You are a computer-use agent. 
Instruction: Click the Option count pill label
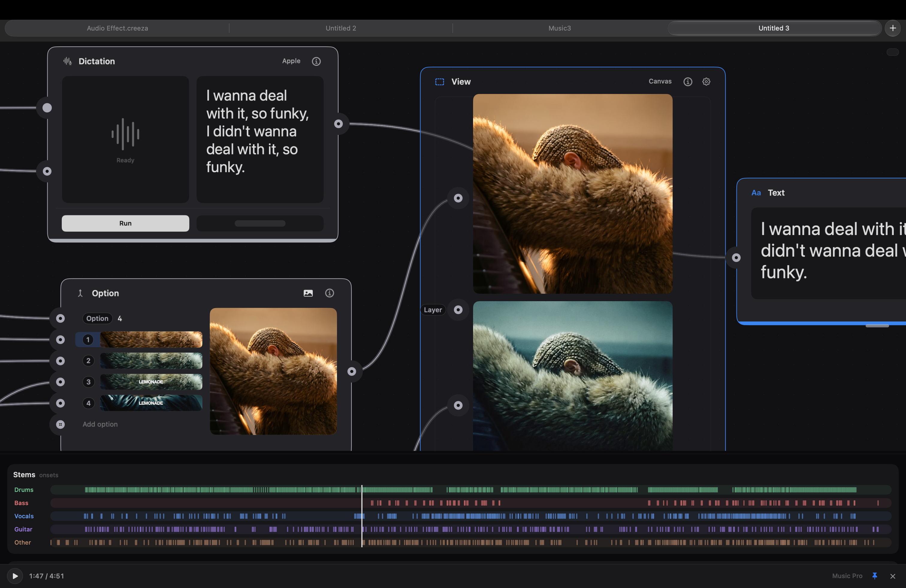[97, 318]
